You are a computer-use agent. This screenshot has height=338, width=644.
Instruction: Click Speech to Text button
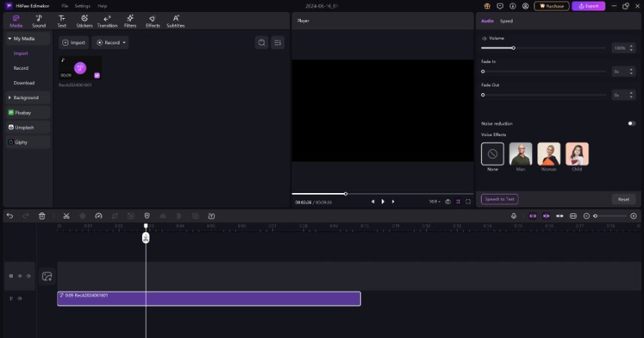pos(500,199)
